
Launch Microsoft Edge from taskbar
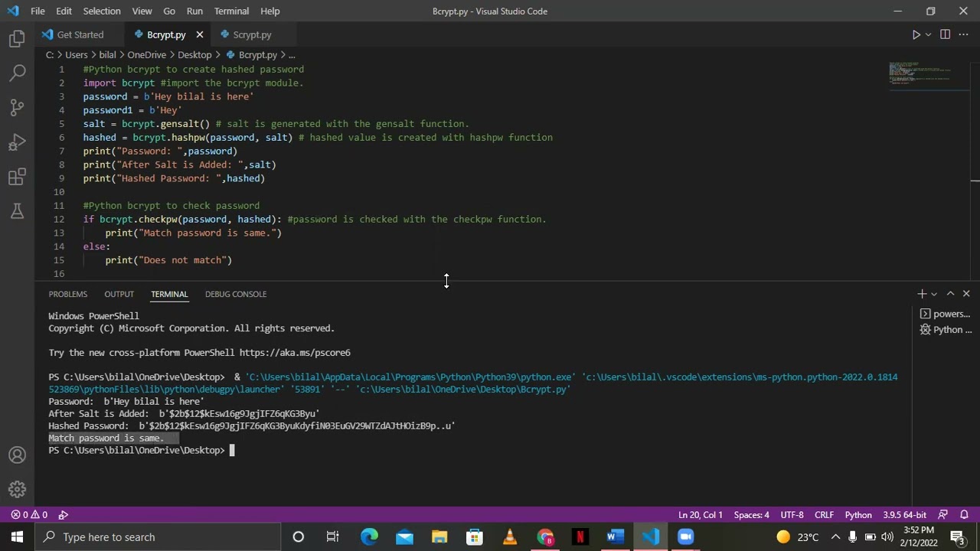click(x=369, y=536)
